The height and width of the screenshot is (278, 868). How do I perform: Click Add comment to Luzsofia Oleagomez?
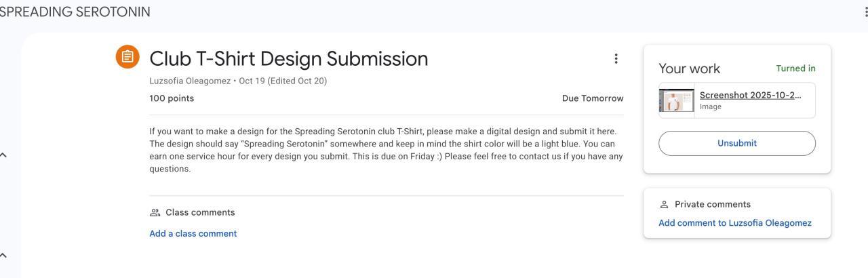735,222
